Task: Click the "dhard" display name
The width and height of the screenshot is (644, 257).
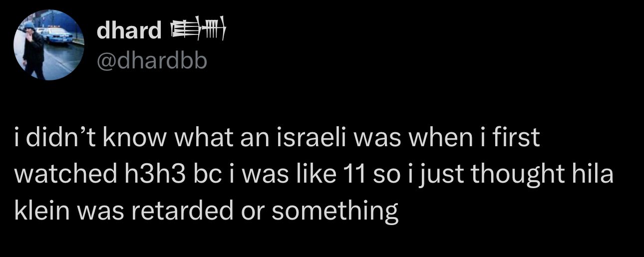Action: click(129, 32)
